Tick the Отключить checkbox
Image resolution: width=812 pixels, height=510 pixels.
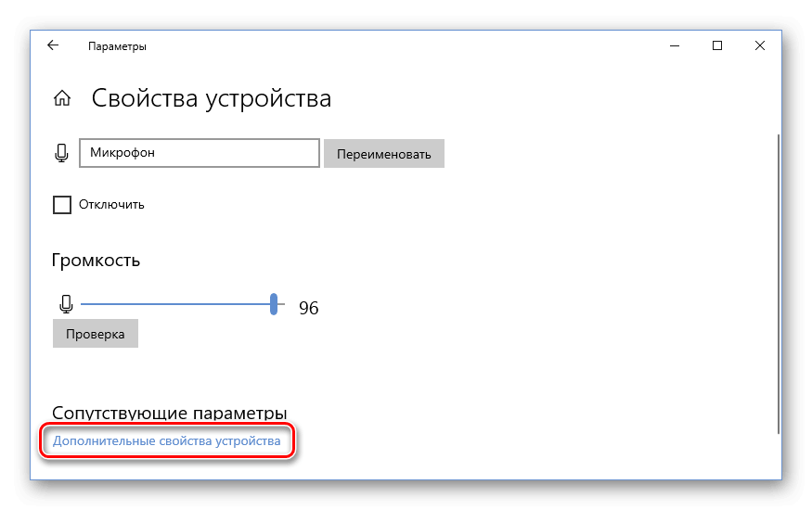[62, 205]
